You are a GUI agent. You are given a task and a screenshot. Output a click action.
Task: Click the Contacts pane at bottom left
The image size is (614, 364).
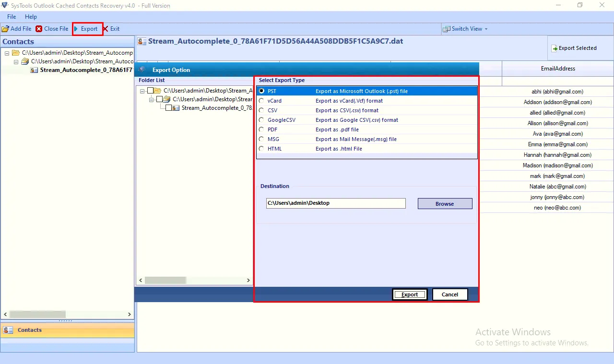(67, 330)
